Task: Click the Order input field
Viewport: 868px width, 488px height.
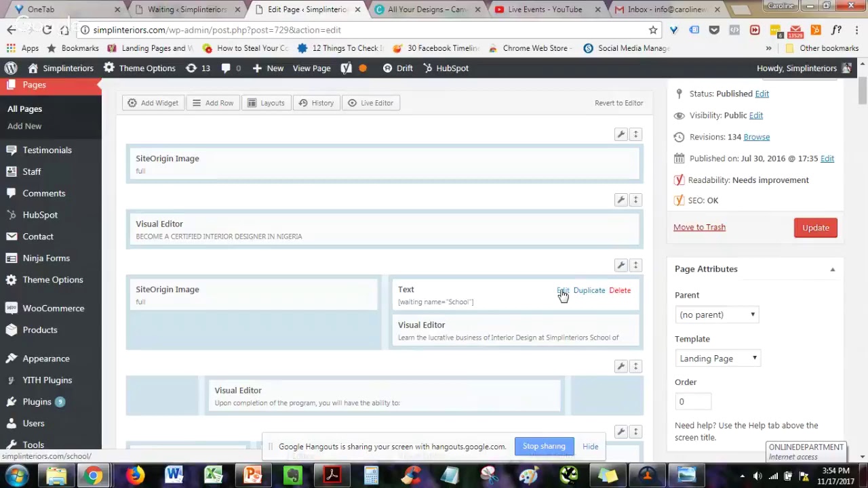Action: pyautogui.click(x=692, y=402)
